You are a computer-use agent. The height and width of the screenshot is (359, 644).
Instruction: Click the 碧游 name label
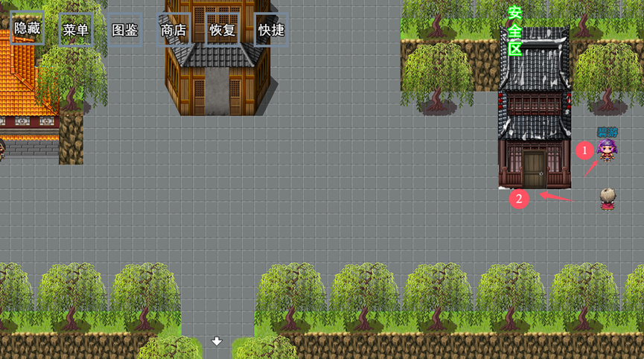point(607,133)
